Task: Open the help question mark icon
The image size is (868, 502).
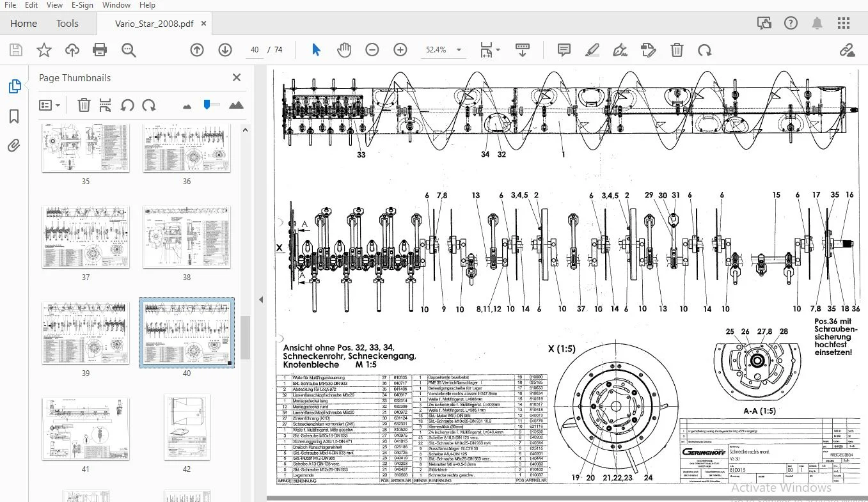Action: (x=791, y=24)
